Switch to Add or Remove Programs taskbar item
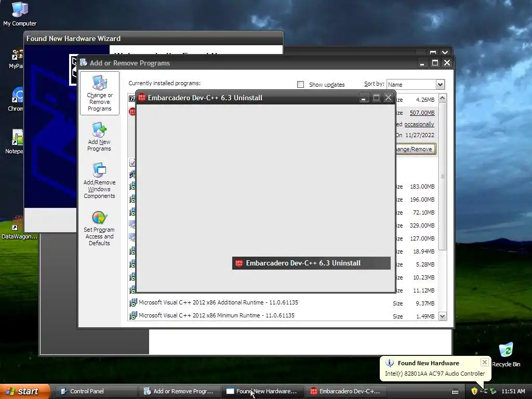The width and height of the screenshot is (532, 399). coord(179,391)
